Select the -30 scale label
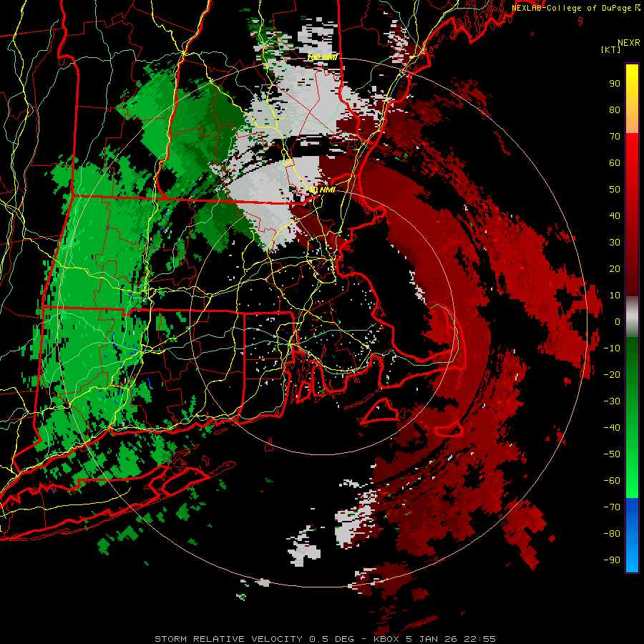Screen dimensions: 644x644 [612, 401]
